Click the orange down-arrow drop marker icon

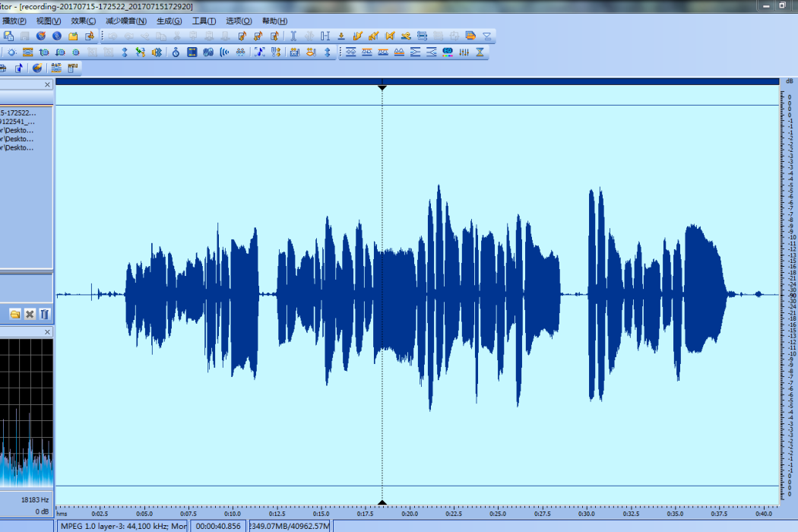[x=341, y=36]
